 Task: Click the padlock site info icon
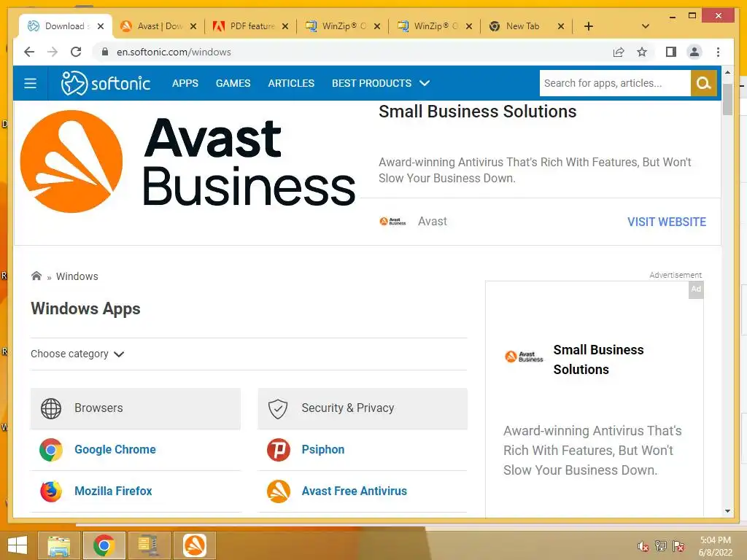(x=105, y=52)
